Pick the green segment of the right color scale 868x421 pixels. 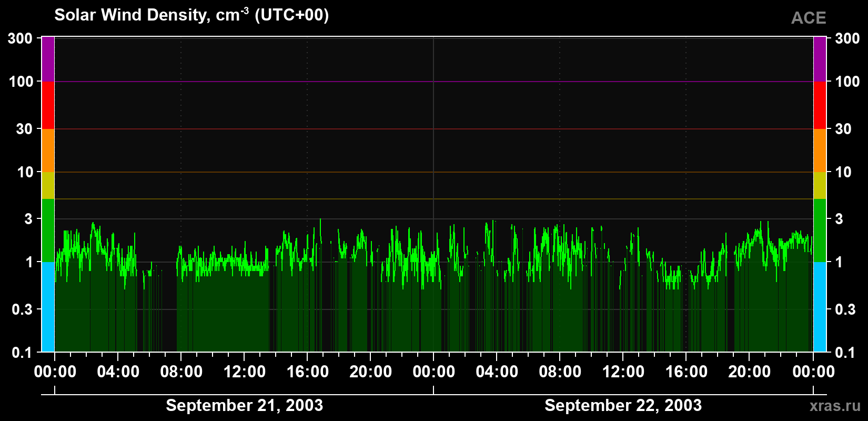click(x=820, y=230)
